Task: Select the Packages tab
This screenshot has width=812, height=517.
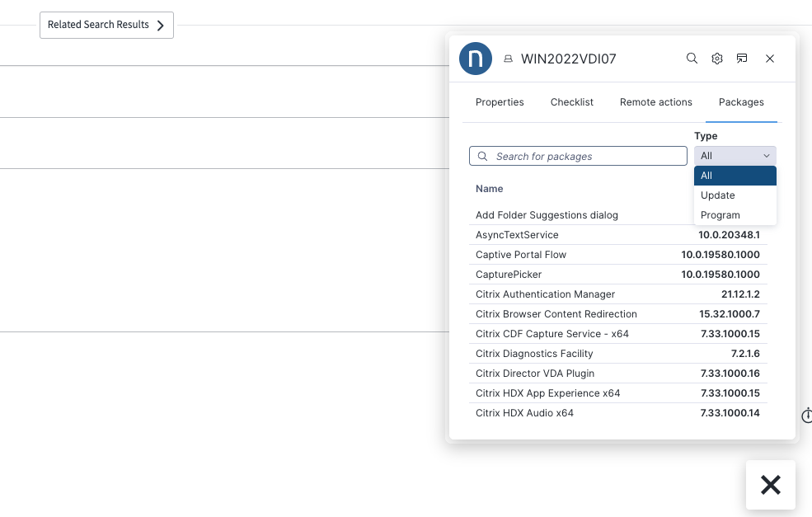Action: coord(741,102)
